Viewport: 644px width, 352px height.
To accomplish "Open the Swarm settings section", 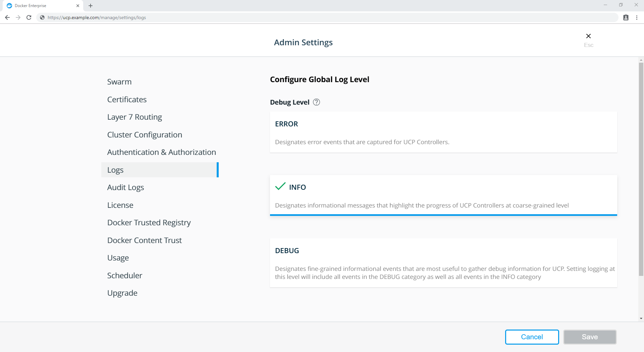I will pos(119,82).
